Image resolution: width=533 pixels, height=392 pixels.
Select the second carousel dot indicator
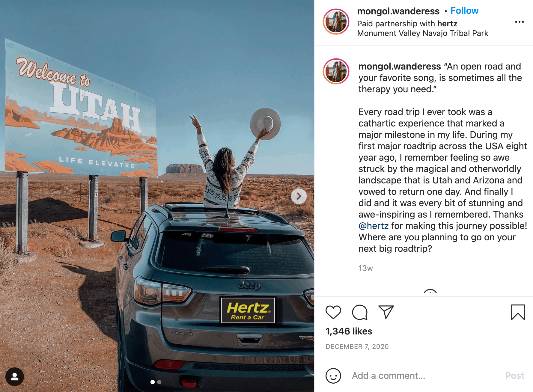[x=159, y=382]
